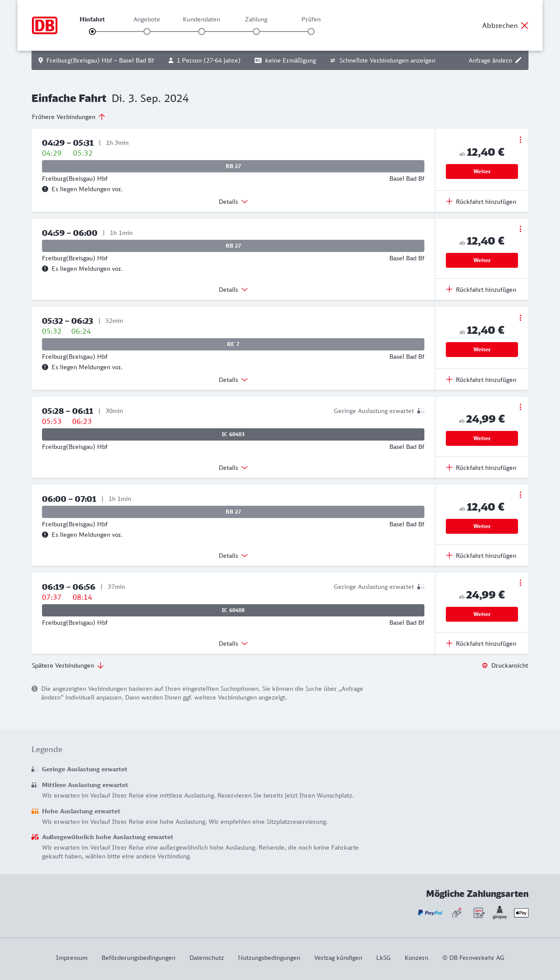Click the PayPal payment icon

(430, 913)
